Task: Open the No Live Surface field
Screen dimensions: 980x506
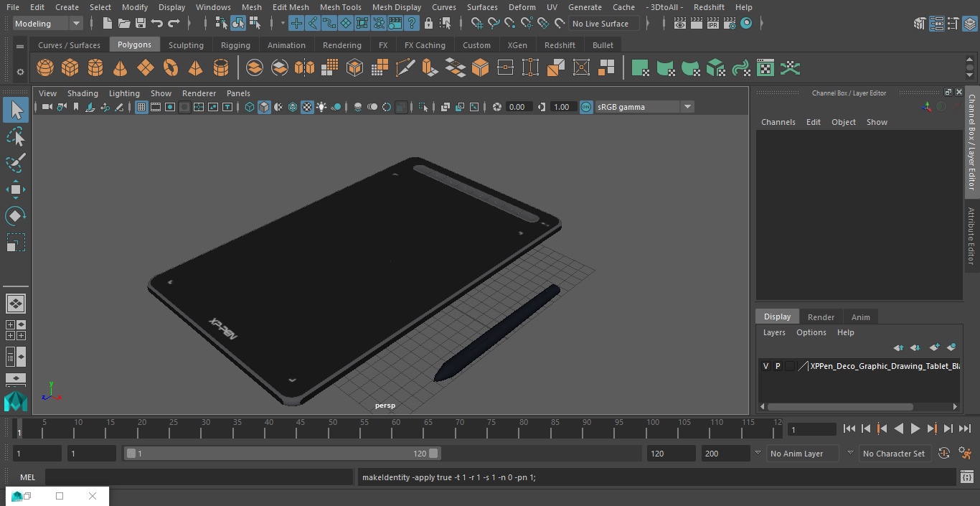Action: click(606, 24)
